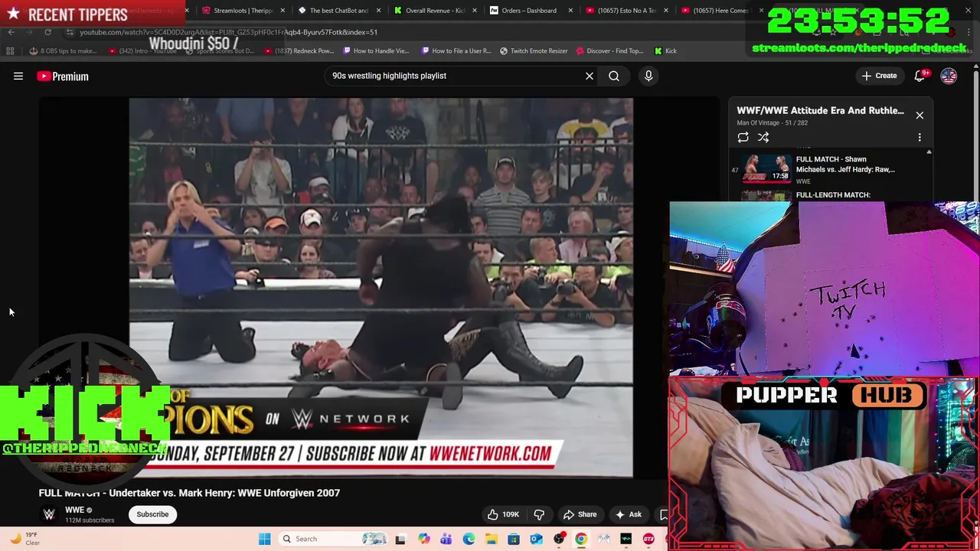Image resolution: width=980 pixels, height=551 pixels.
Task: Open (1837) Redneck Pow... bookmark
Action: point(299,51)
